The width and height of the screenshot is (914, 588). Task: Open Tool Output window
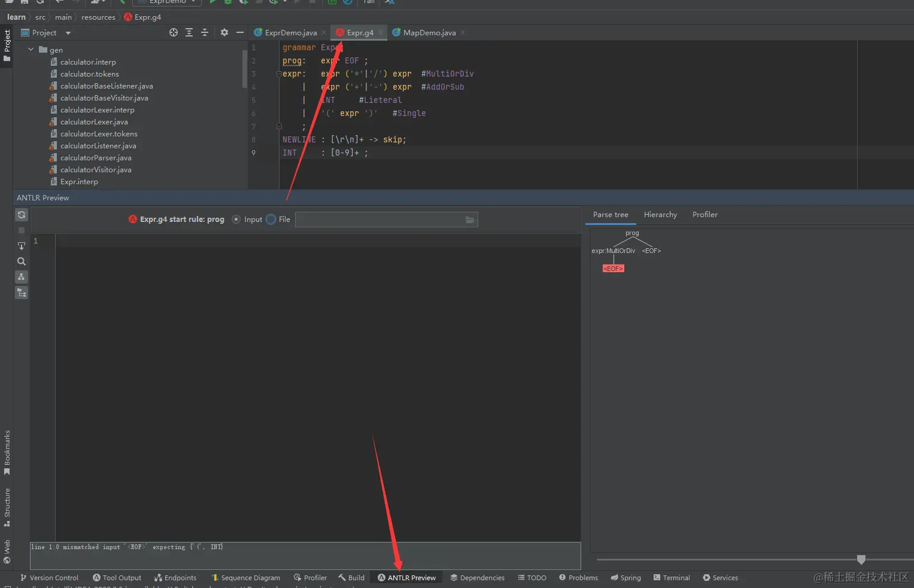(117, 577)
